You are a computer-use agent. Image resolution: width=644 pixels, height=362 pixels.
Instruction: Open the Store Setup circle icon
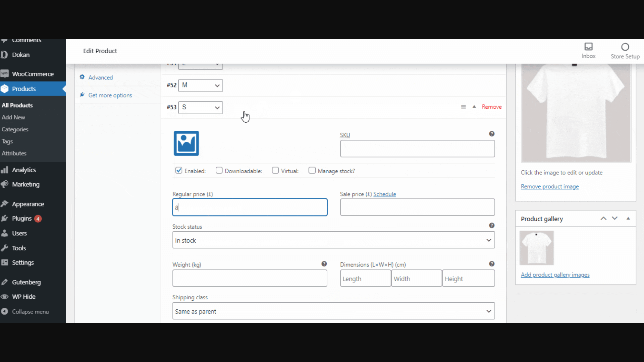pyautogui.click(x=625, y=47)
